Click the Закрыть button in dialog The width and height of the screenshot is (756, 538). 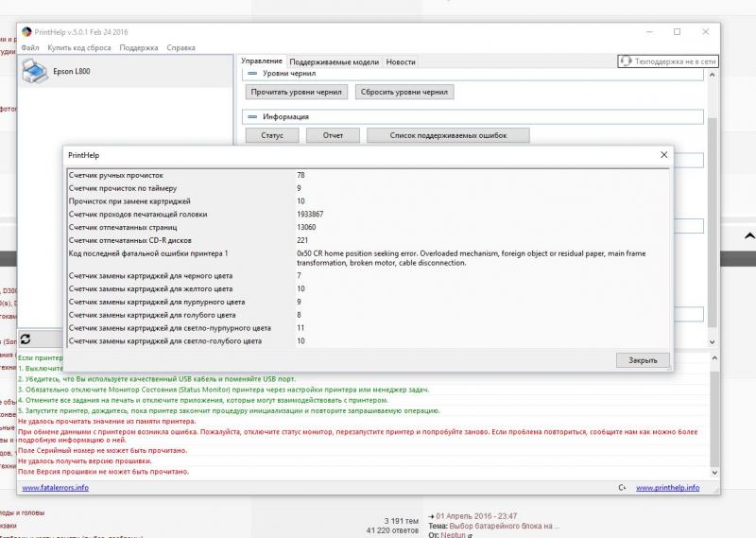point(643,360)
